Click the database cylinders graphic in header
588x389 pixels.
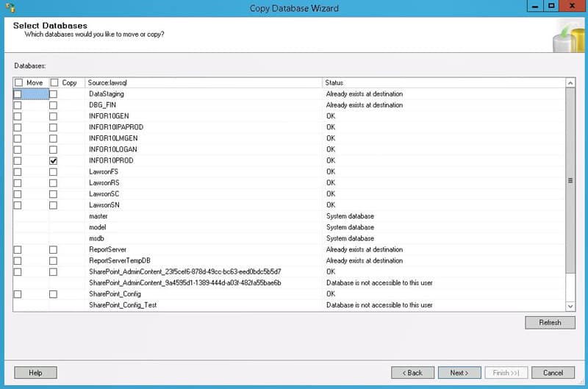coord(568,38)
